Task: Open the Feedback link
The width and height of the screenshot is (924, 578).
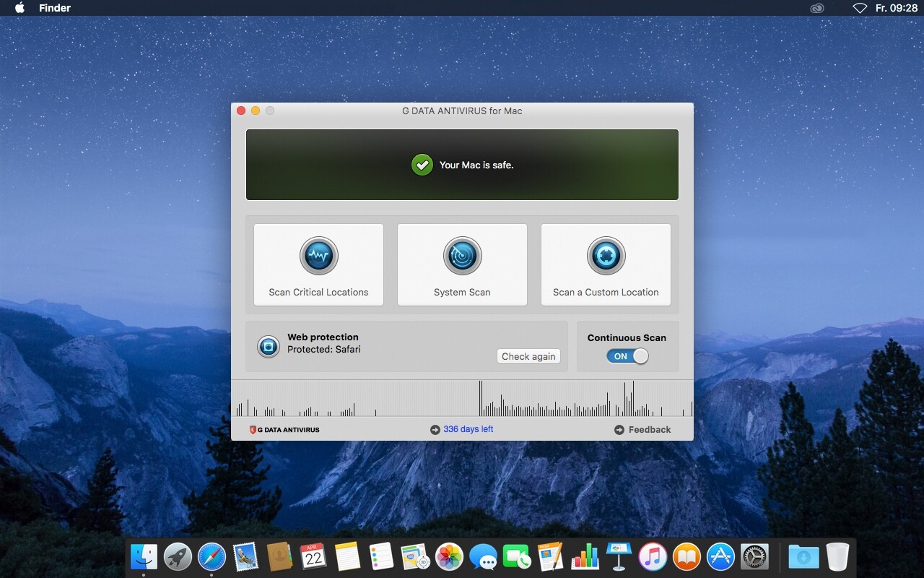Action: coord(650,430)
